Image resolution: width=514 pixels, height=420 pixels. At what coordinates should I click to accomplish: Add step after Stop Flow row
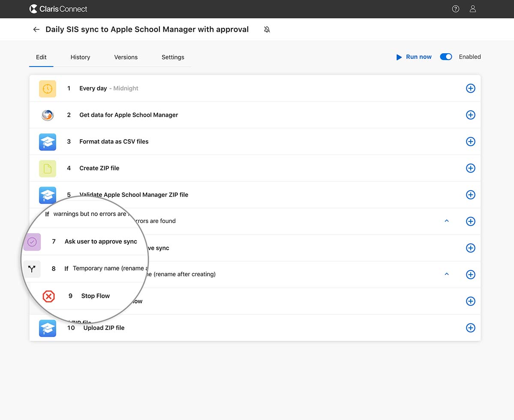pos(470,301)
